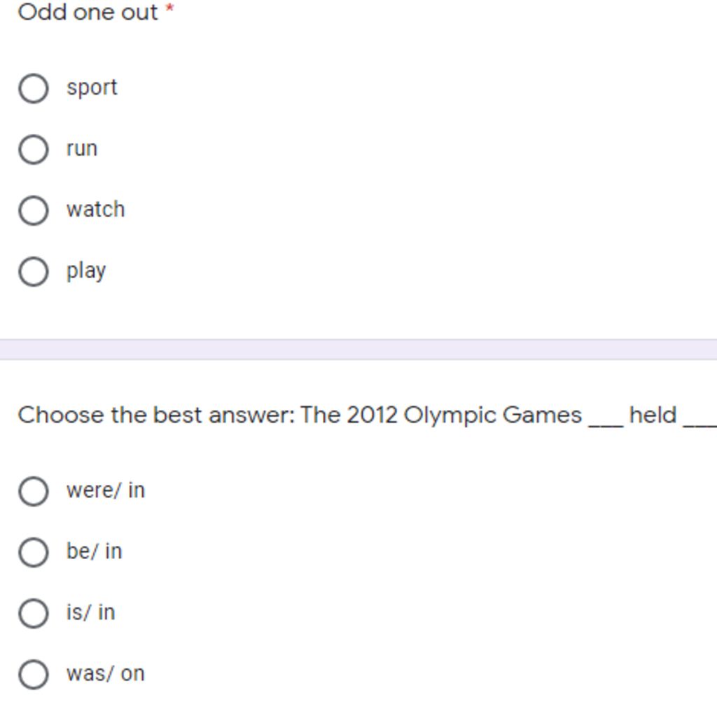This screenshot has height=728, width=717.
Task: Click the 2012 Olympic Games question text
Action: click(x=367, y=415)
